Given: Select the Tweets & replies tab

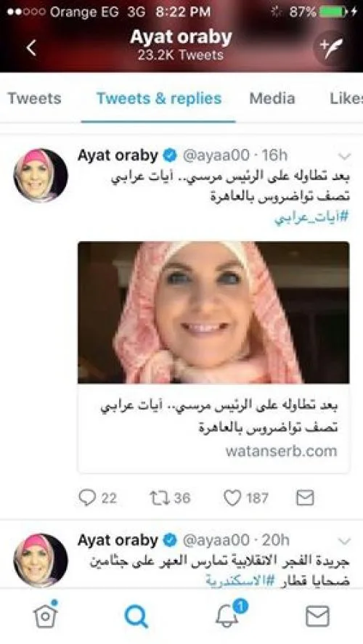Looking at the screenshot, I should click(159, 99).
